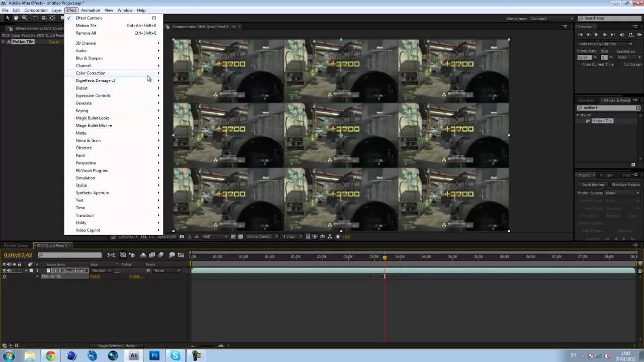
Task: Select the Hand tool in toolbar
Action: tap(16, 18)
